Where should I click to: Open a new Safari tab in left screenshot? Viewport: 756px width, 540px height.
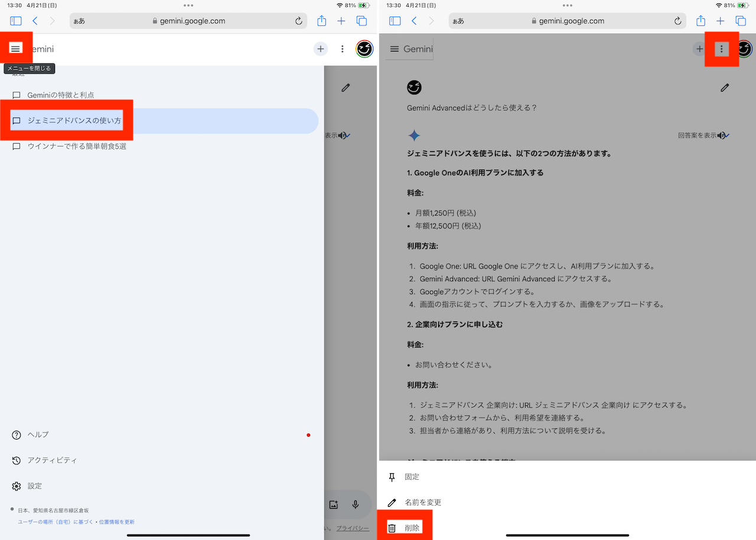[x=341, y=21]
